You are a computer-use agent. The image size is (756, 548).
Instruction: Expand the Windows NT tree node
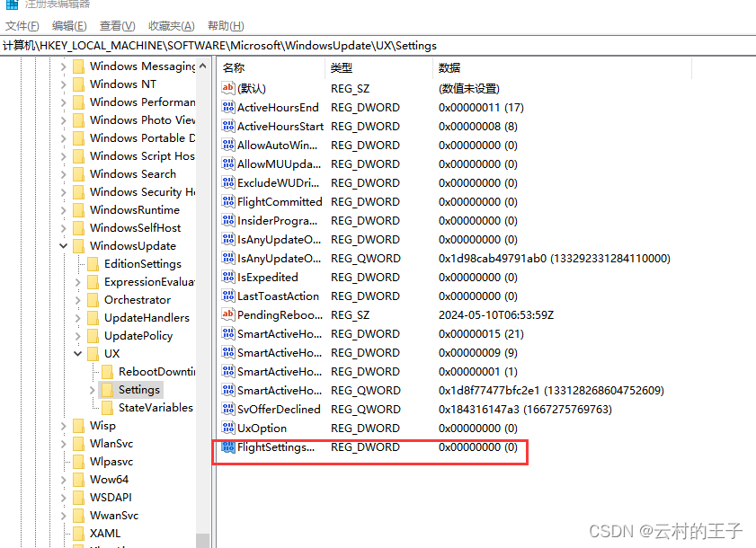(63, 84)
